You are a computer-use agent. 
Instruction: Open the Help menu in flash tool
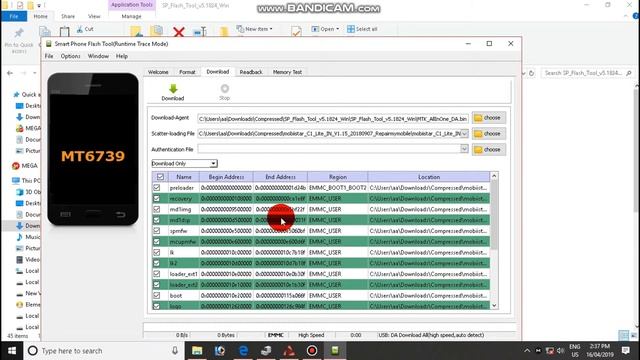(122, 56)
